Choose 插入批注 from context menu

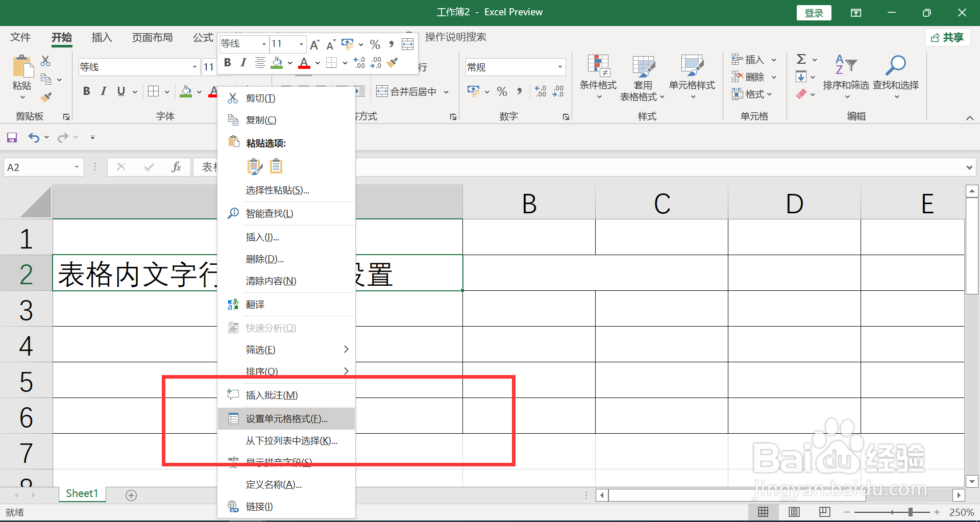286,395
